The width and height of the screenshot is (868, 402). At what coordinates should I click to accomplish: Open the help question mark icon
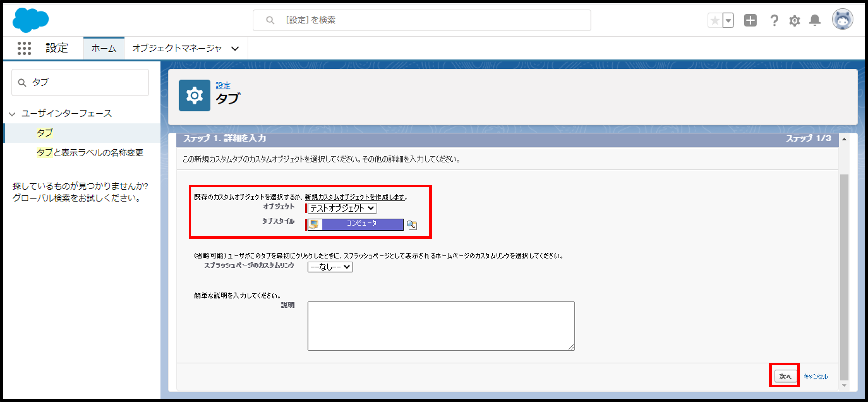774,21
